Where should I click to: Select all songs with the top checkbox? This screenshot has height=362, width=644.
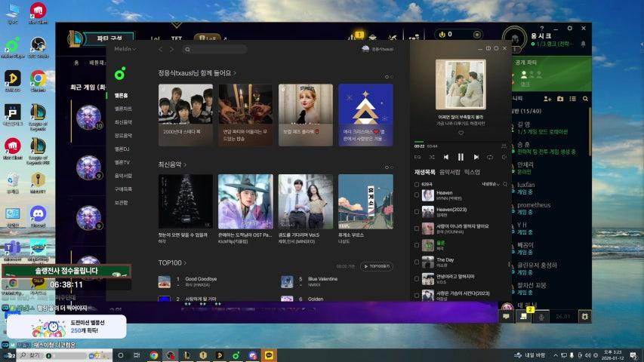[417, 184]
